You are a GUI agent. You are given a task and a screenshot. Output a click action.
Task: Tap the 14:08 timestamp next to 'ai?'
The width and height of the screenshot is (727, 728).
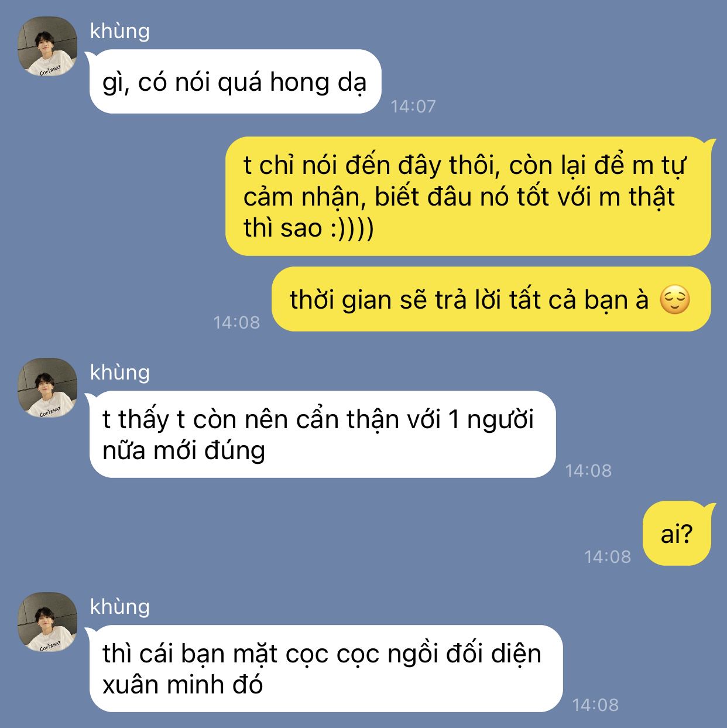[x=608, y=556]
